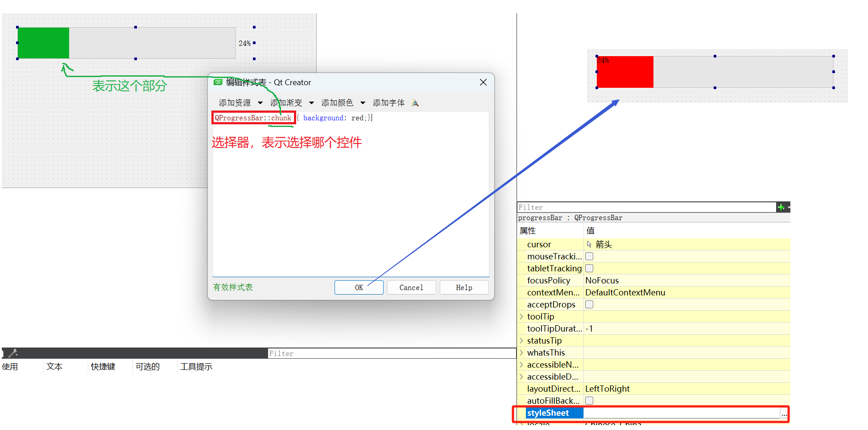
Task: Click the arrow cursor icon in cursor row
Action: pos(589,244)
